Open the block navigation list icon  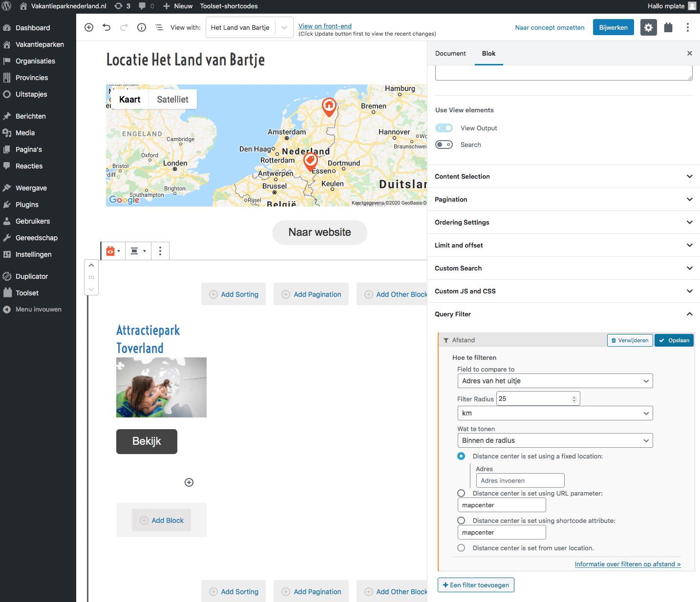point(159,27)
